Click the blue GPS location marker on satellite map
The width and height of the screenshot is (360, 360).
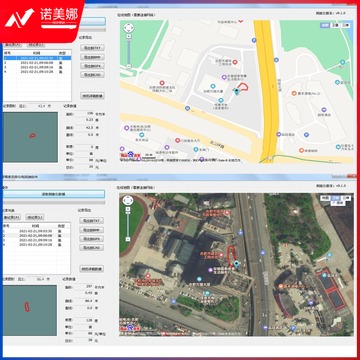pos(236,265)
